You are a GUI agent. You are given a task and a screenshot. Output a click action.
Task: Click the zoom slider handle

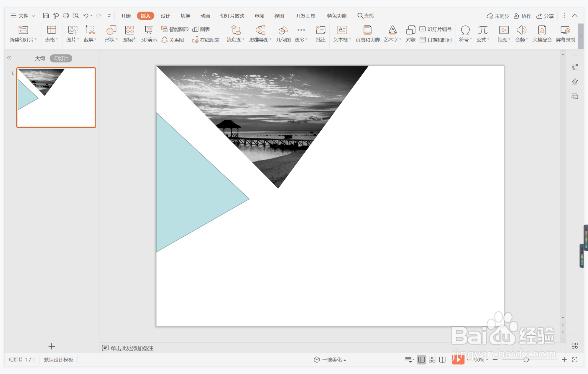coord(526,360)
